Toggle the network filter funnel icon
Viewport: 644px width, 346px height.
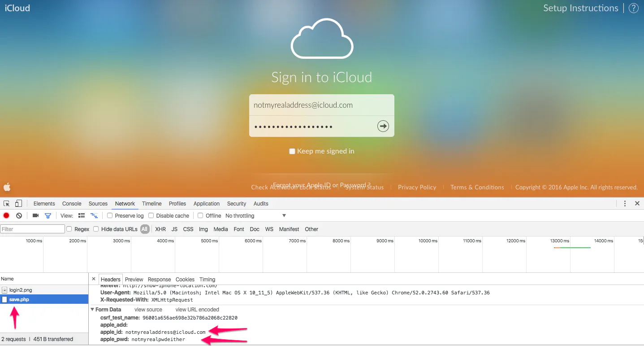(48, 215)
